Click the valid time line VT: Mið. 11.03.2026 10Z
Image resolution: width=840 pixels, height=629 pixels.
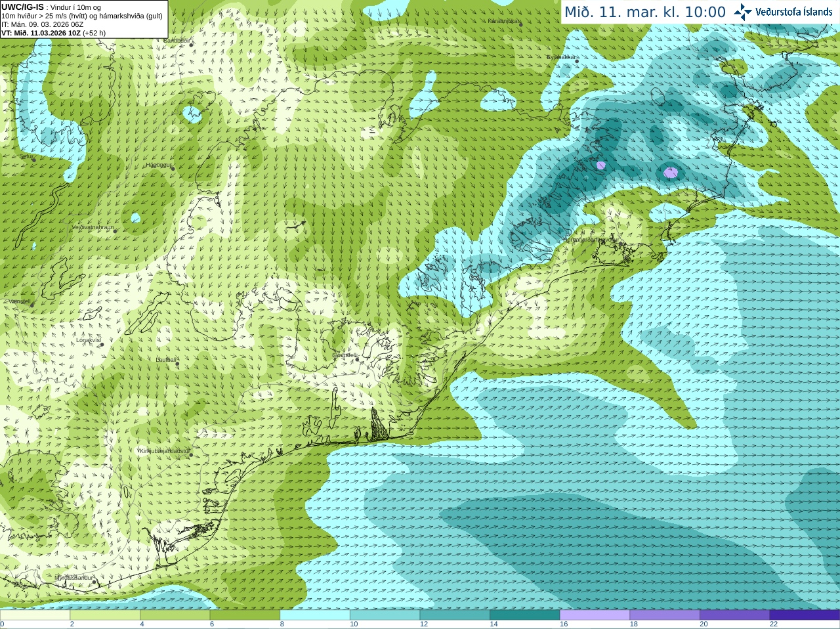click(x=41, y=33)
